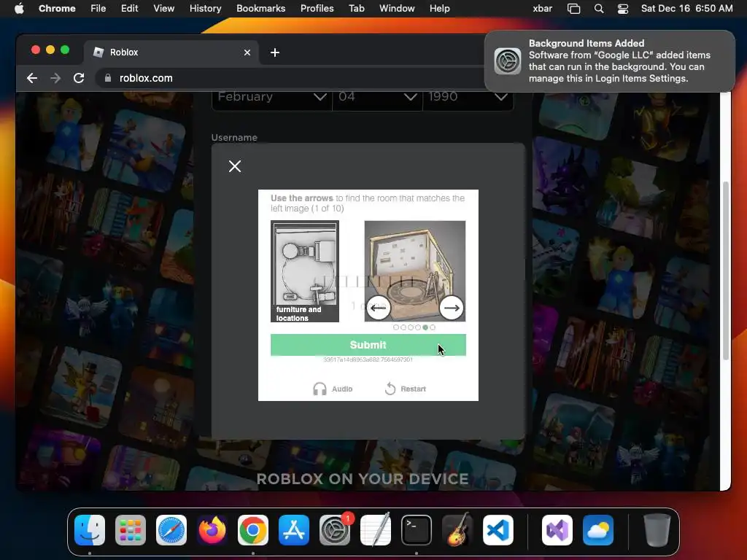
Task: Open Safari from the Dock
Action: tap(171, 530)
